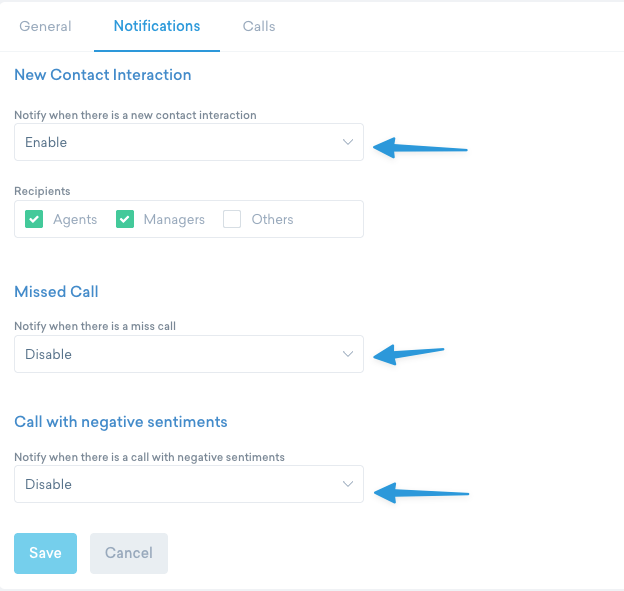The width and height of the screenshot is (624, 591).
Task: Click blue arrow beside negative sentiments dropdown
Action: pyautogui.click(x=420, y=492)
